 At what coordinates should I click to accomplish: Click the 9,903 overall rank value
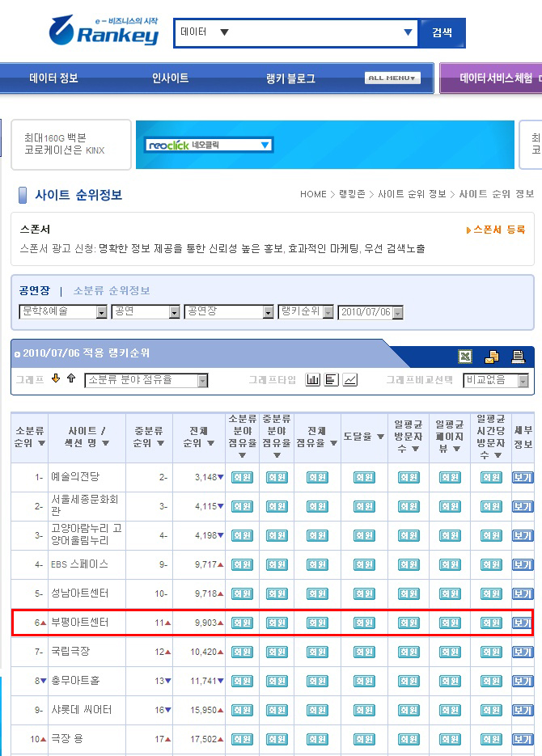[x=206, y=623]
